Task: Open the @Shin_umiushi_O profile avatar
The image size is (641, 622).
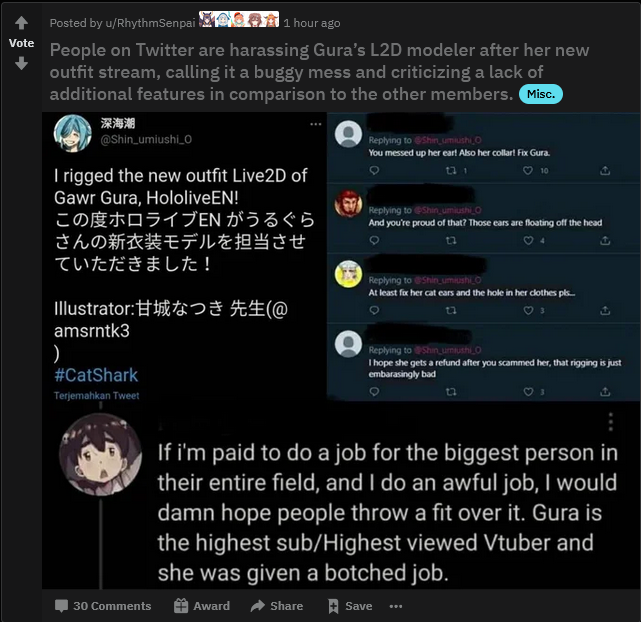Action: [x=72, y=133]
